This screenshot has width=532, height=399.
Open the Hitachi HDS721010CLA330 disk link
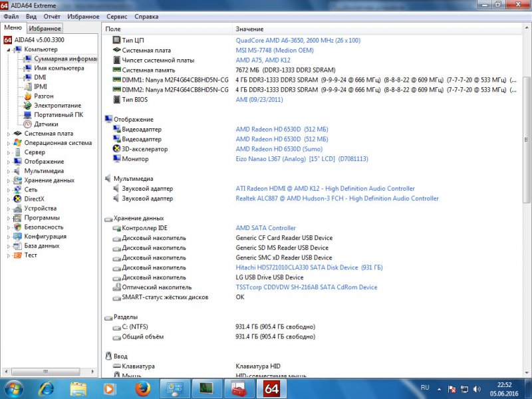(x=309, y=267)
